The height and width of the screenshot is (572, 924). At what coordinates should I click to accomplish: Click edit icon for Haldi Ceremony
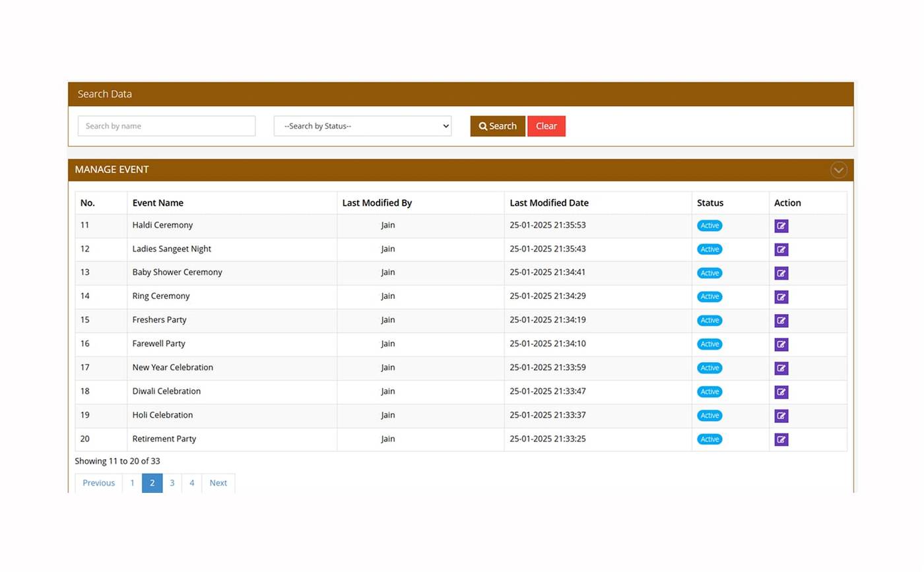[x=781, y=226]
